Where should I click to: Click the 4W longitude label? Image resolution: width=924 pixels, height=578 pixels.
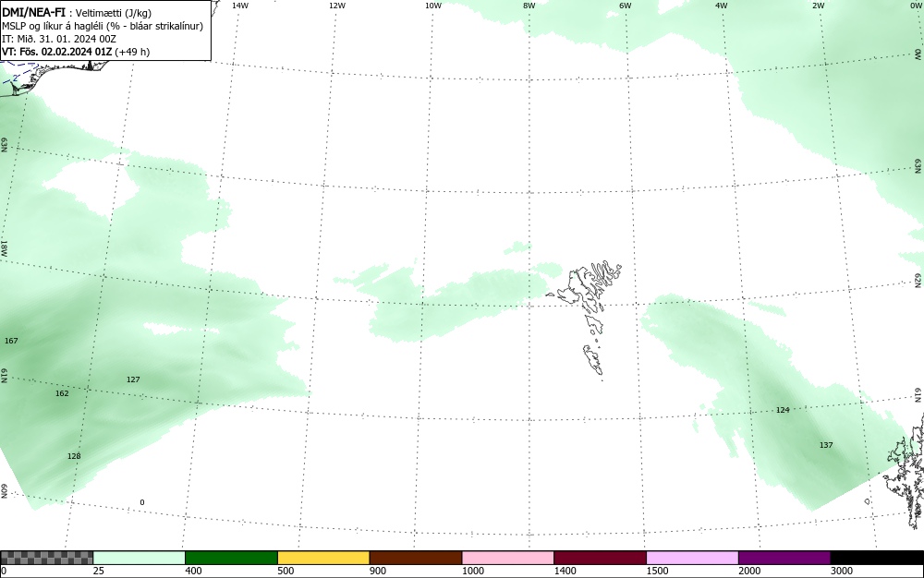(722, 6)
